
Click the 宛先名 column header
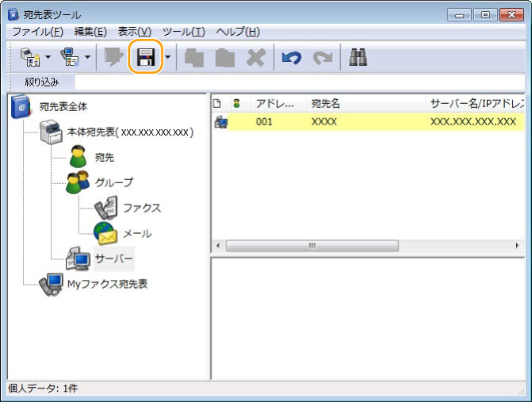tap(326, 104)
